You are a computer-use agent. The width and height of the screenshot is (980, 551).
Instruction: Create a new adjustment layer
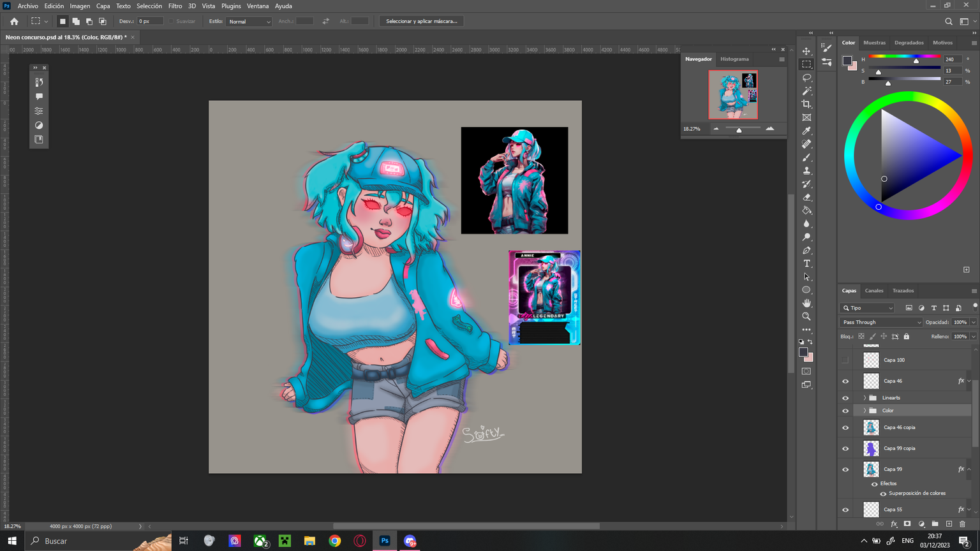(x=921, y=524)
